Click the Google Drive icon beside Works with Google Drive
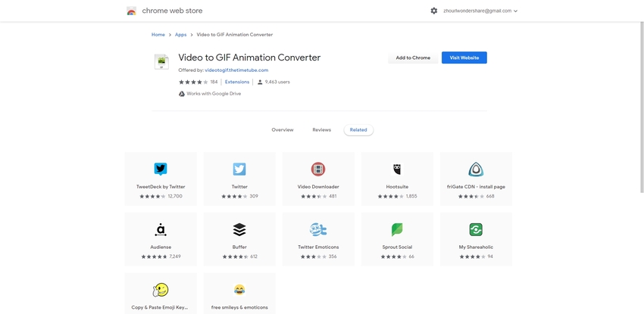The image size is (644, 314). pyautogui.click(x=182, y=94)
